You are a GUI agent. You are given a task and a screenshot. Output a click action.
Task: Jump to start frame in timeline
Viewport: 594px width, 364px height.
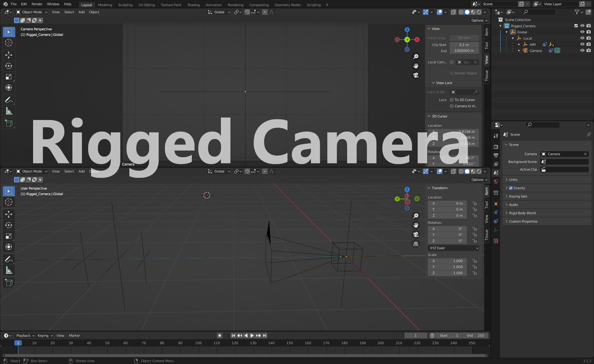(233, 336)
